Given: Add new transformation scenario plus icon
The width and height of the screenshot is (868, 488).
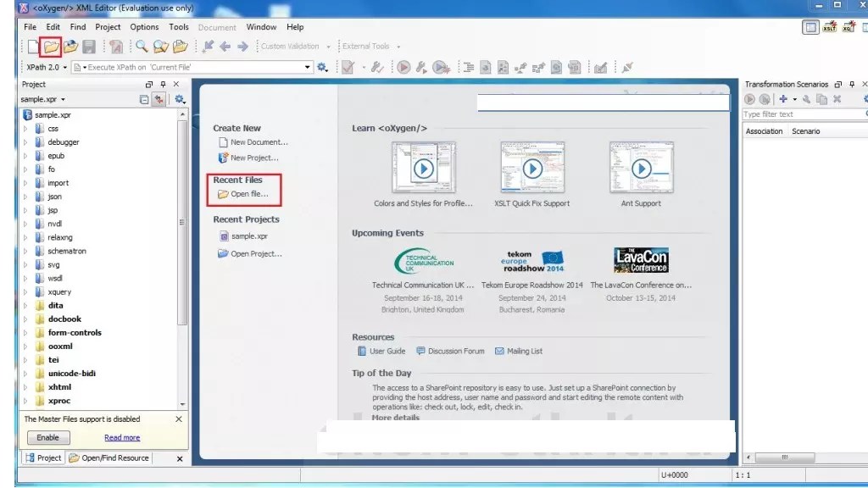Looking at the screenshot, I should (783, 99).
